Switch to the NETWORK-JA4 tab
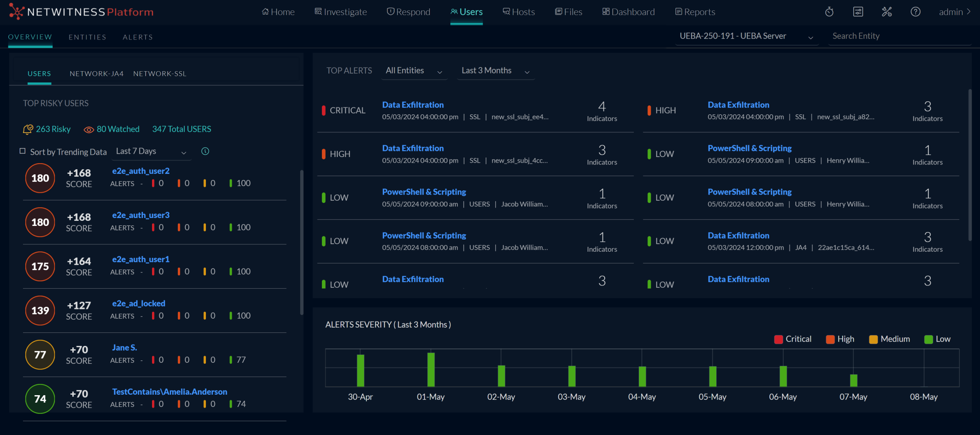The height and width of the screenshot is (435, 980). pyautogui.click(x=97, y=74)
